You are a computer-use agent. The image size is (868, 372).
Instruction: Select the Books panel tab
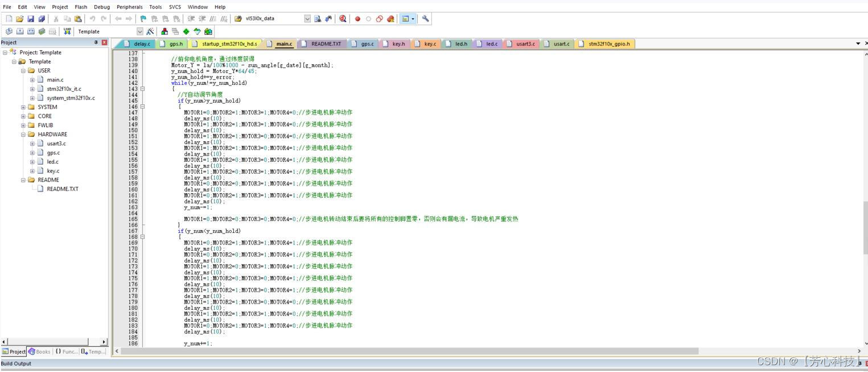click(x=39, y=351)
